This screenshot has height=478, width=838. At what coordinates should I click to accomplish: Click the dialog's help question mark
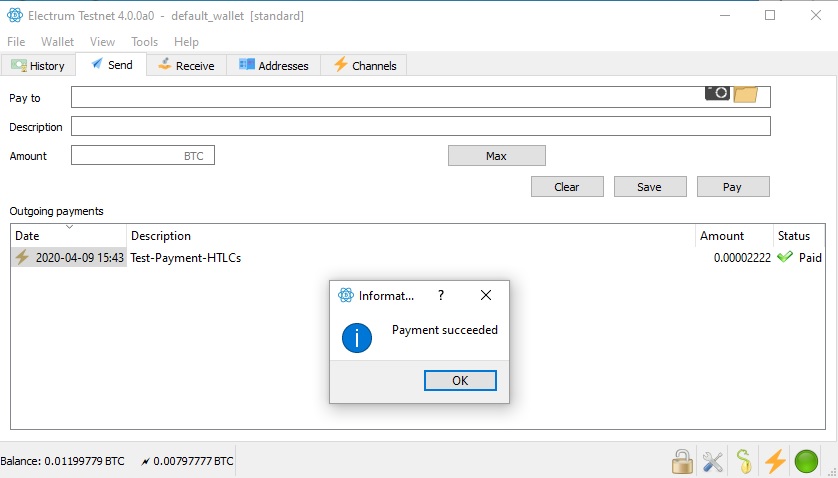coord(441,295)
